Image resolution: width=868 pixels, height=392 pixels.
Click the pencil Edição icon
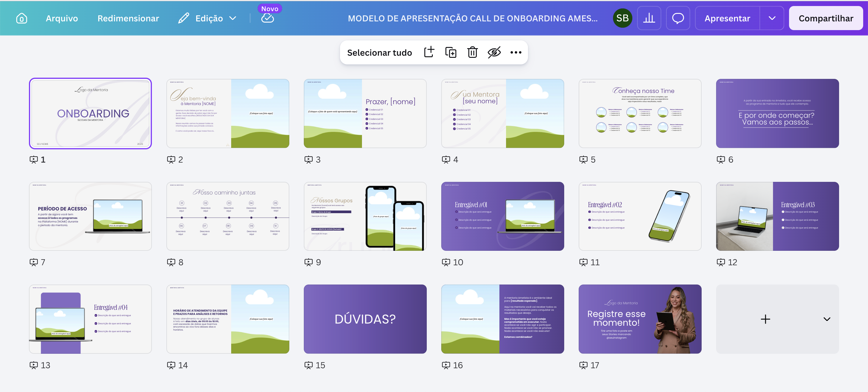coord(184,18)
